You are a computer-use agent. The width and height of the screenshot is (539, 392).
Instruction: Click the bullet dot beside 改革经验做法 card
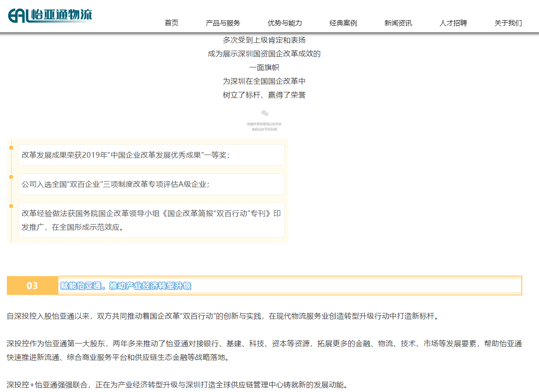pyautogui.click(x=11, y=206)
